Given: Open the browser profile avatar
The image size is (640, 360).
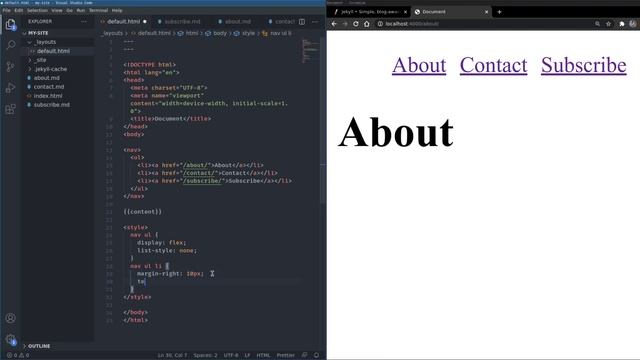Looking at the screenshot, I should [x=633, y=24].
